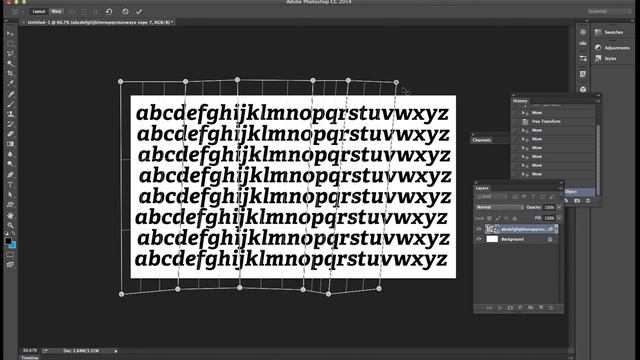Open the Essentials workspace dropdown
640x360 pixels.
[x=609, y=12]
